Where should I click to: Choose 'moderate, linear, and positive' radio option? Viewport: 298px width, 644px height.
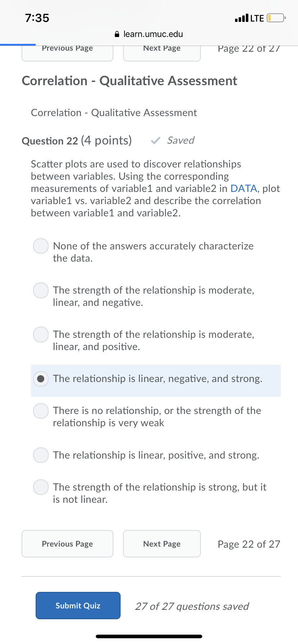[41, 335]
